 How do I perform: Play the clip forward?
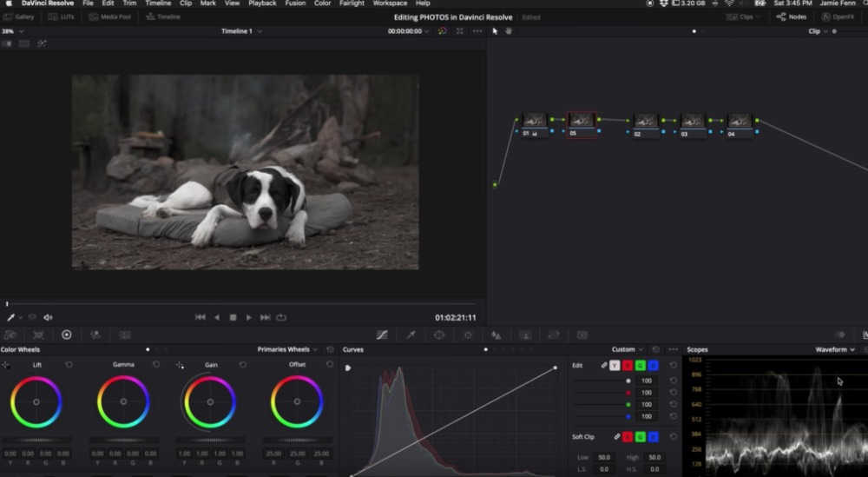[248, 317]
